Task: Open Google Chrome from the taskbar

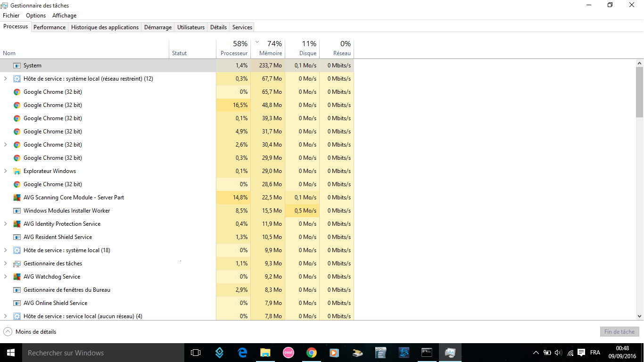Action: pos(311,353)
